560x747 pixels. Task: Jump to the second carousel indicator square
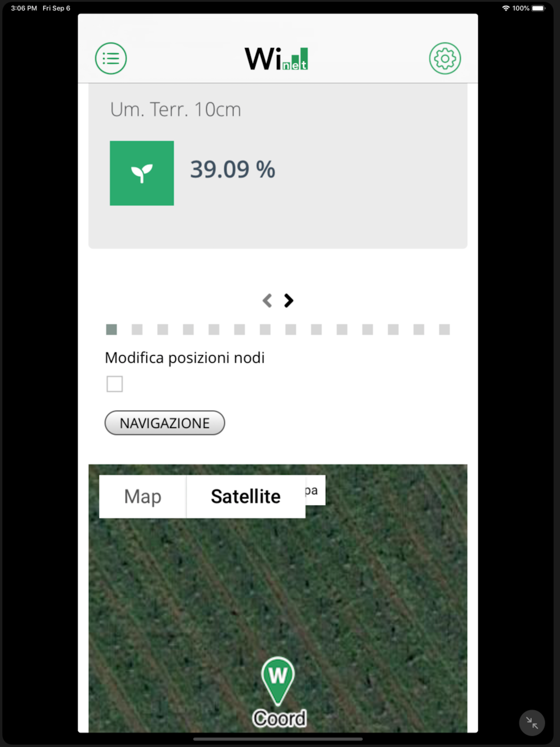[x=137, y=329]
